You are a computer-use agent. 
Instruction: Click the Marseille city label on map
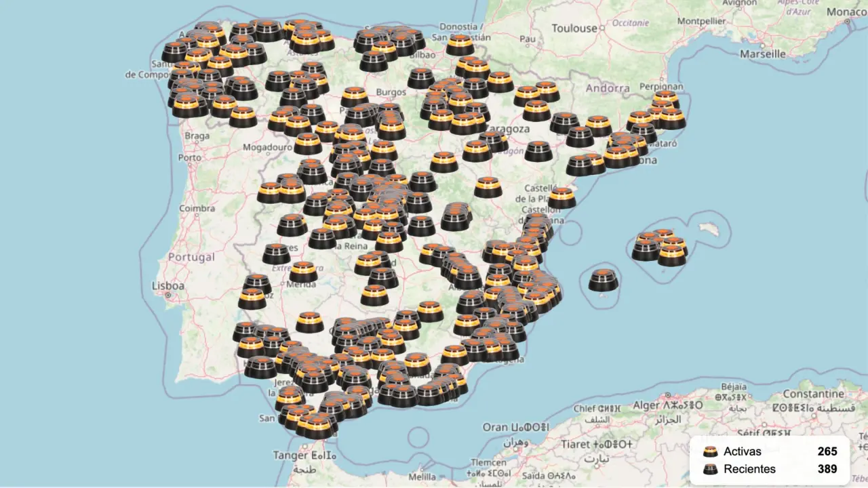[x=763, y=54]
